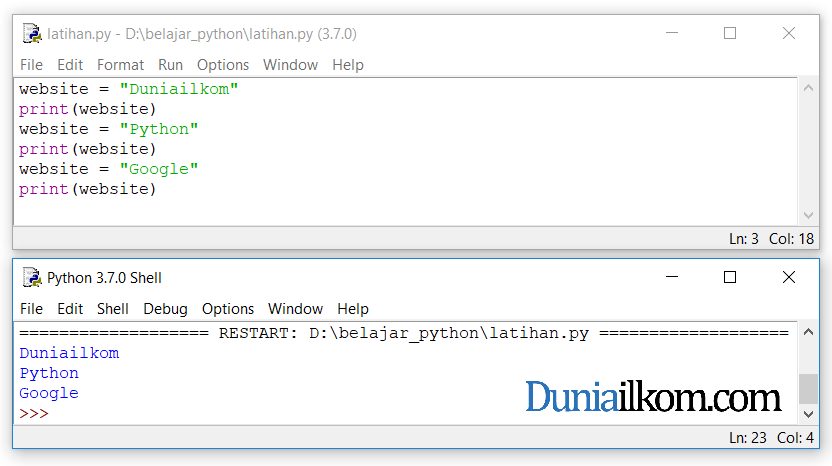
Task: Click Shell scrollbar down arrow
Action: click(x=808, y=414)
